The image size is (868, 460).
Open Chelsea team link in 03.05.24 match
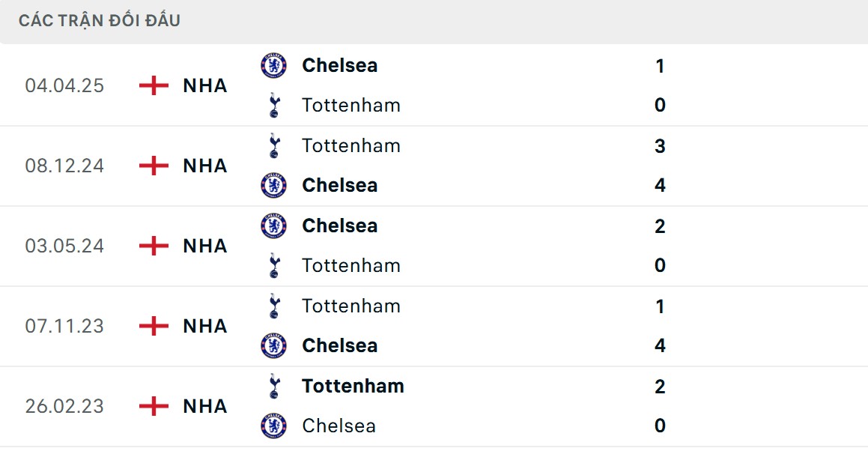pos(339,226)
